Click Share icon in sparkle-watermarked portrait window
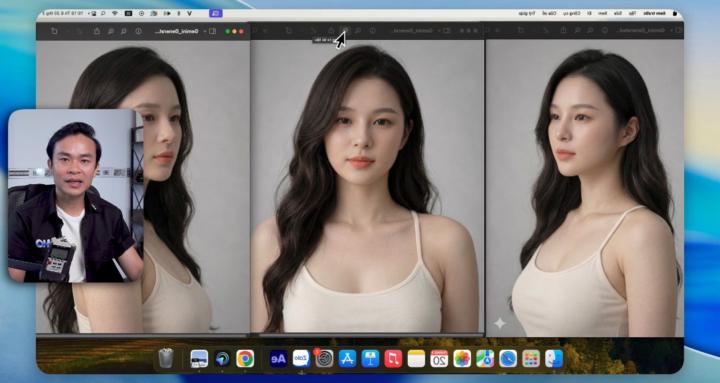Image resolution: width=720 pixels, height=383 pixels. [563, 30]
